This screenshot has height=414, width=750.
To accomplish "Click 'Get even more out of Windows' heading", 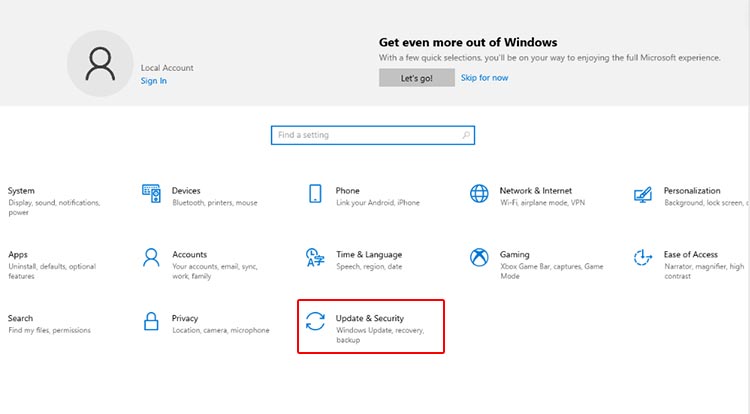I will (x=468, y=42).
